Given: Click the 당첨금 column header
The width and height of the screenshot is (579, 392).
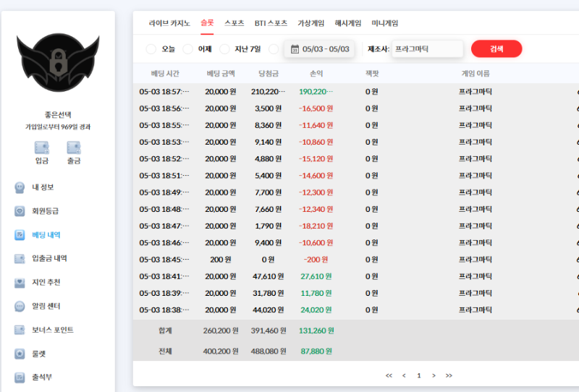Looking at the screenshot, I should click(x=269, y=74).
